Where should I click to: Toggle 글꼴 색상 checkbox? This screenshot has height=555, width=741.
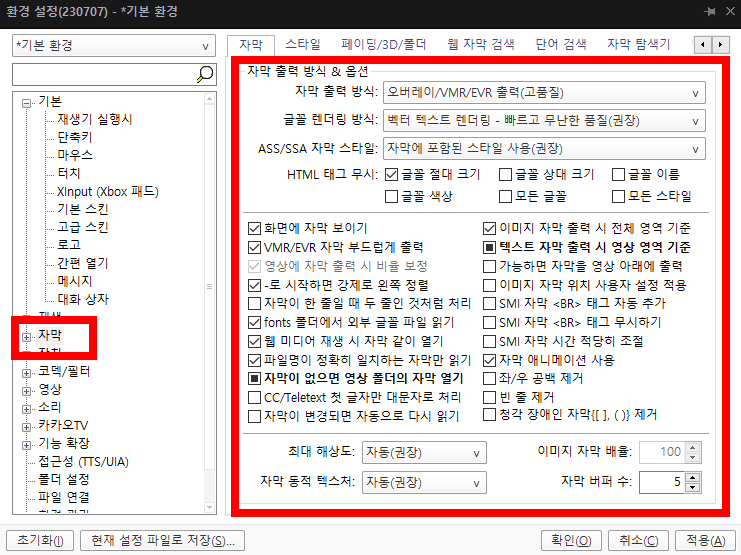pyautogui.click(x=391, y=196)
